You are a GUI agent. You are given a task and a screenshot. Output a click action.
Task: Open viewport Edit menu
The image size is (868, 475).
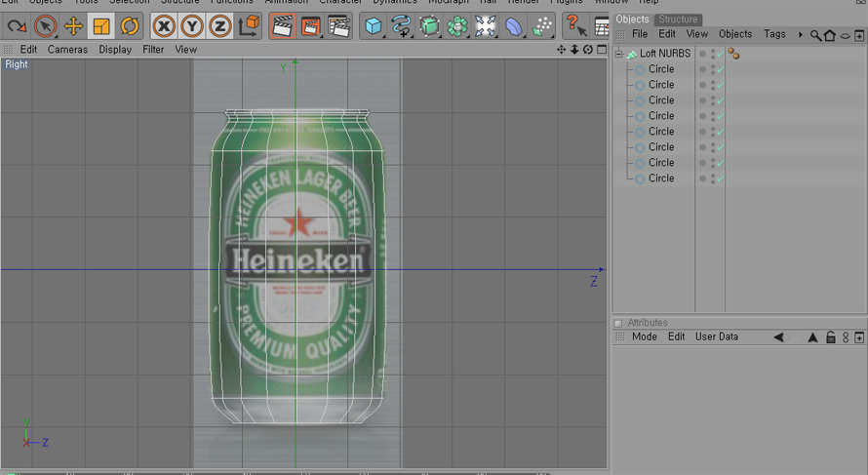click(28, 50)
